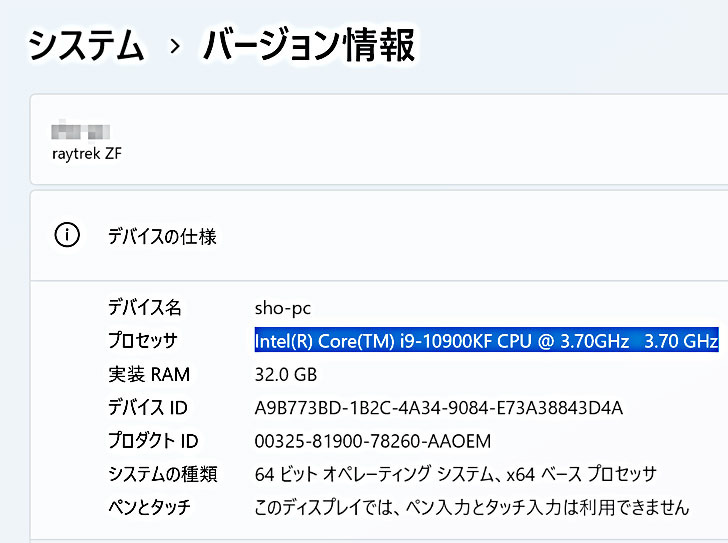The image size is (728, 543).
Task: Click the システムの種類 label
Action: [162, 474]
